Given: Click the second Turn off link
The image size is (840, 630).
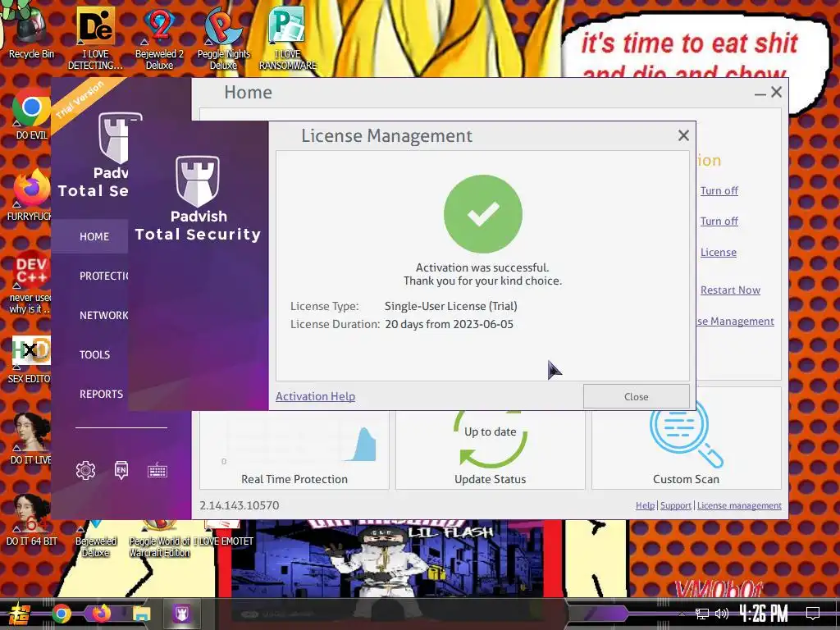Looking at the screenshot, I should (x=719, y=221).
